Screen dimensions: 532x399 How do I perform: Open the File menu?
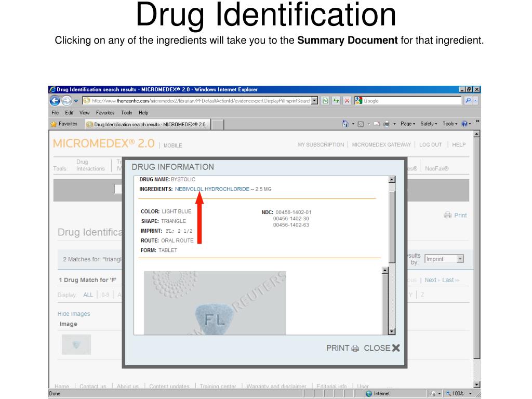tap(55, 113)
